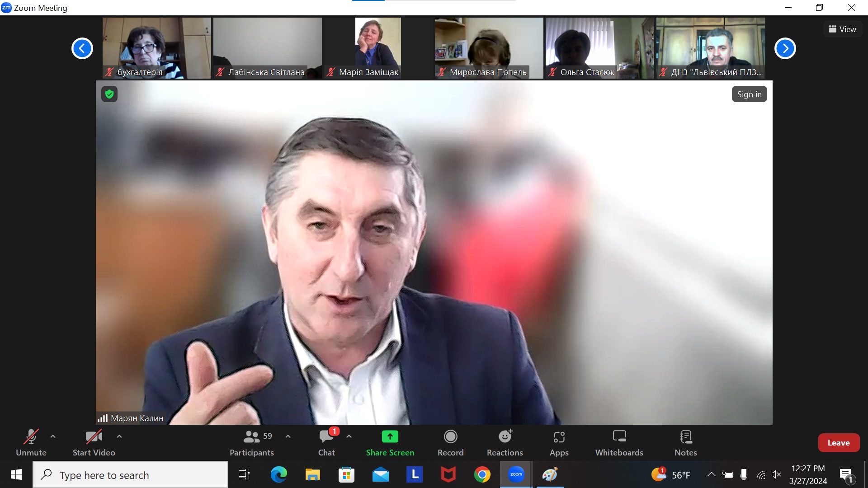
Task: Unmute the microphone
Action: [x=31, y=442]
